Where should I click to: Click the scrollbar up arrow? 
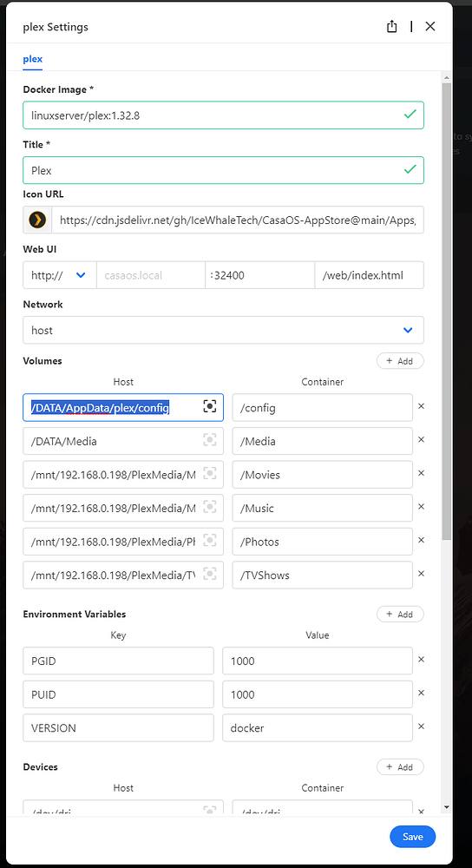point(447,76)
